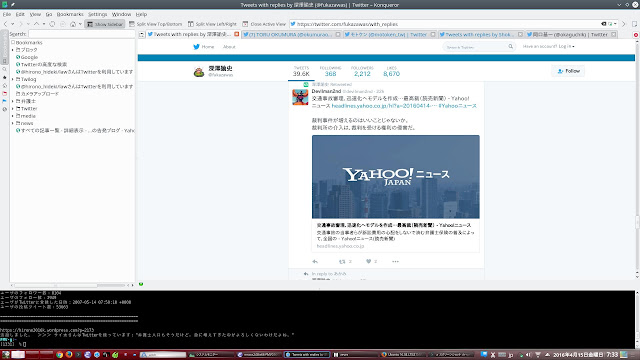
Task: Expand the media bookmark folder
Action: (x=13, y=116)
